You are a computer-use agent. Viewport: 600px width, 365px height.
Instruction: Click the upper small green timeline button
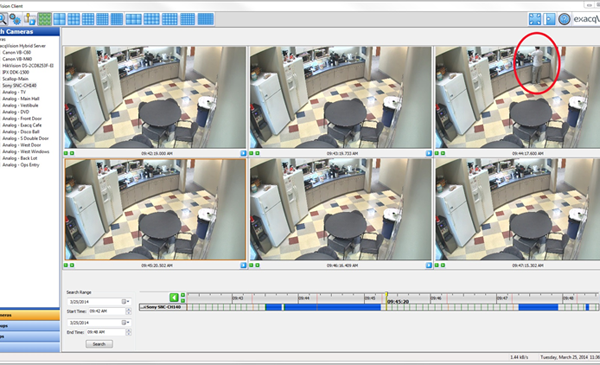pos(183,295)
